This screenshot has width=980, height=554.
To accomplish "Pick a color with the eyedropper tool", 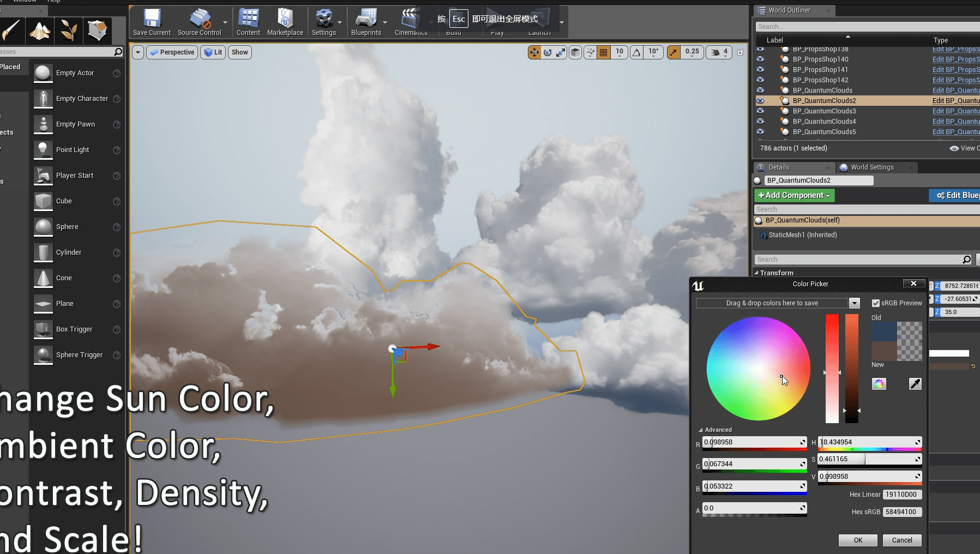I will click(x=915, y=383).
